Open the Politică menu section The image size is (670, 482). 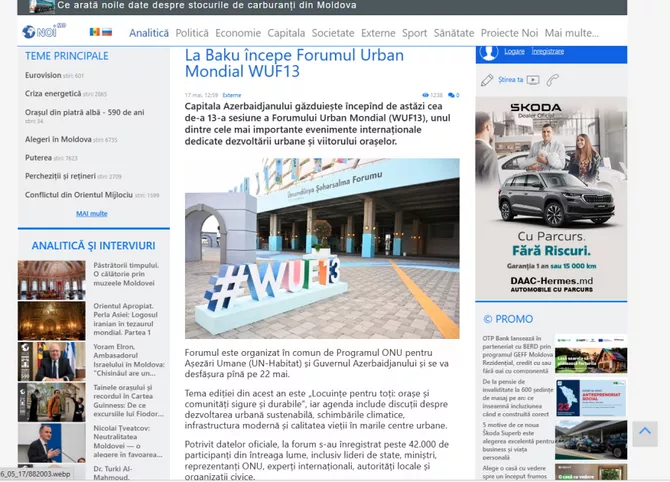pyautogui.click(x=192, y=33)
